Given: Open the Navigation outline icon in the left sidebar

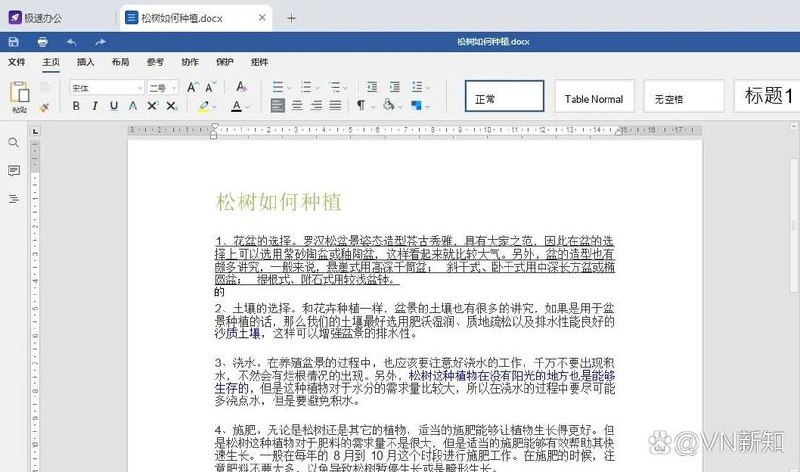Looking at the screenshot, I should click(14, 198).
